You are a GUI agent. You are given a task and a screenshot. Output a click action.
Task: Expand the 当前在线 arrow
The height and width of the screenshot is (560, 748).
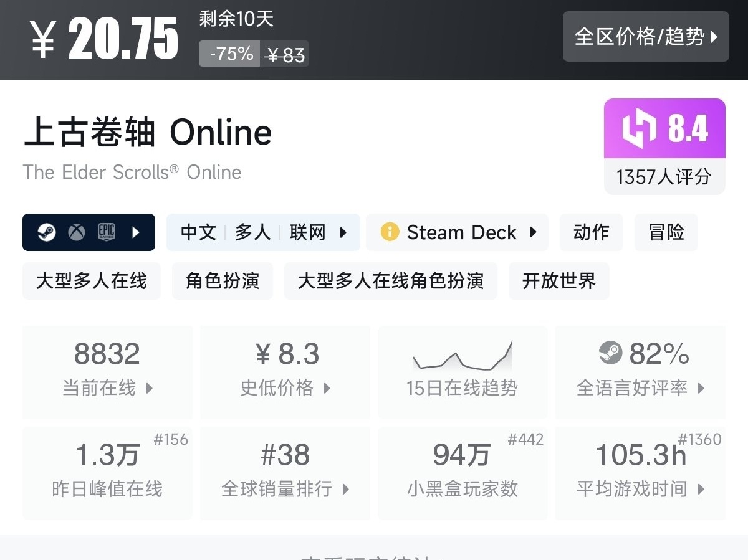click(149, 389)
